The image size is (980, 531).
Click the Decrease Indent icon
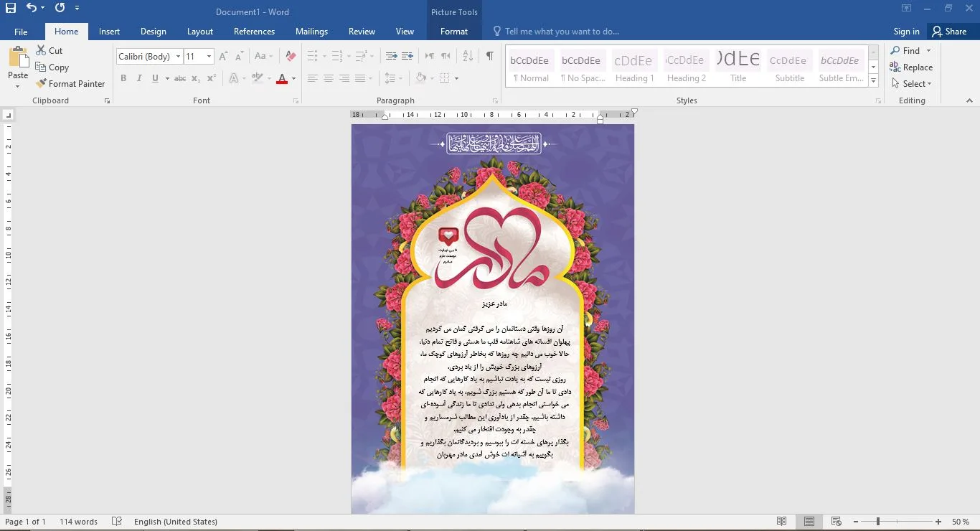391,56
